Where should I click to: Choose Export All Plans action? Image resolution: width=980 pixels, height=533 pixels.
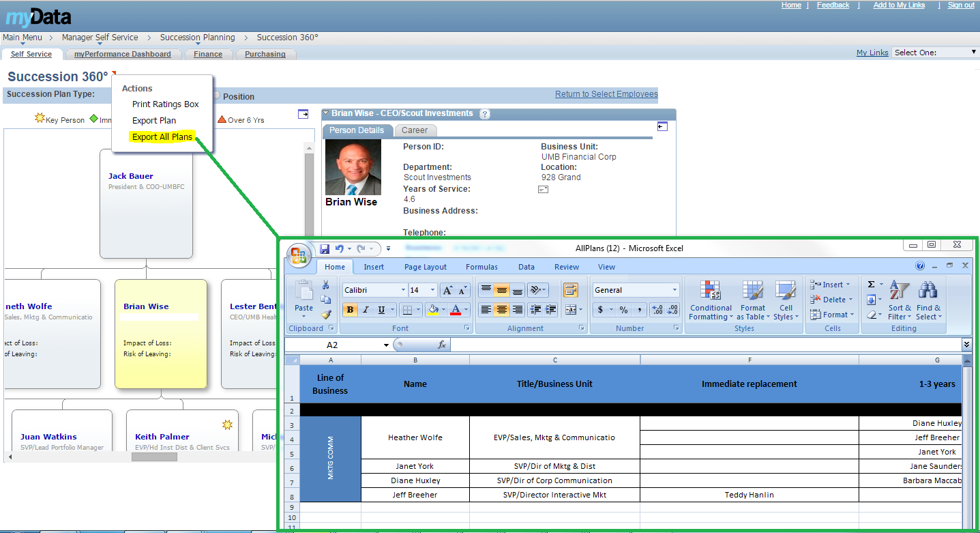[162, 137]
